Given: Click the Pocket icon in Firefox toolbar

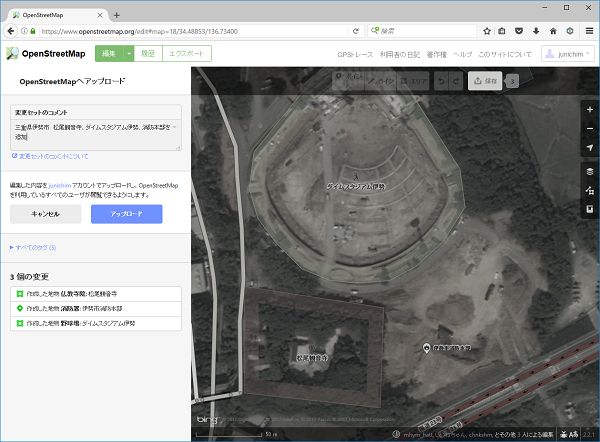Looking at the screenshot, I should click(519, 31).
